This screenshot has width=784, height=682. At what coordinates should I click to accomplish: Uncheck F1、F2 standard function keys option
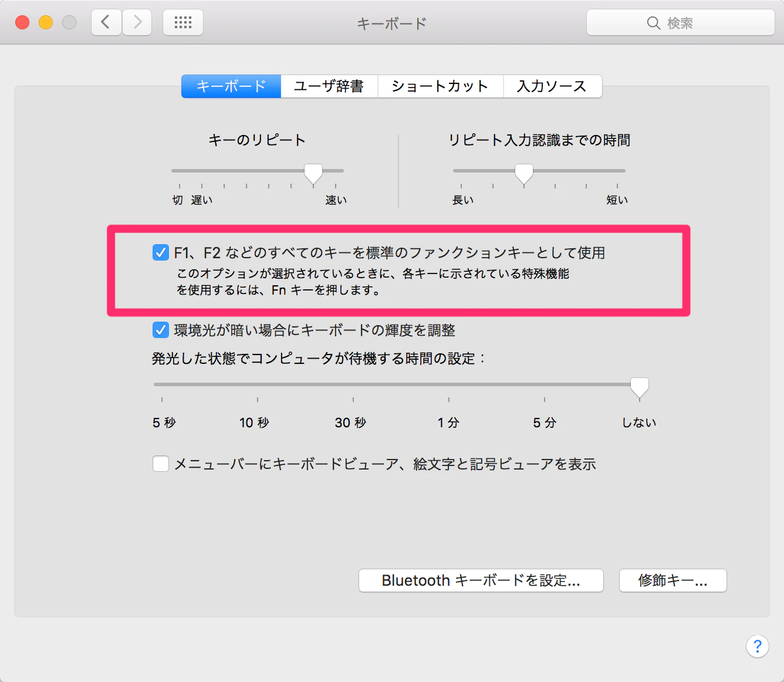[161, 252]
